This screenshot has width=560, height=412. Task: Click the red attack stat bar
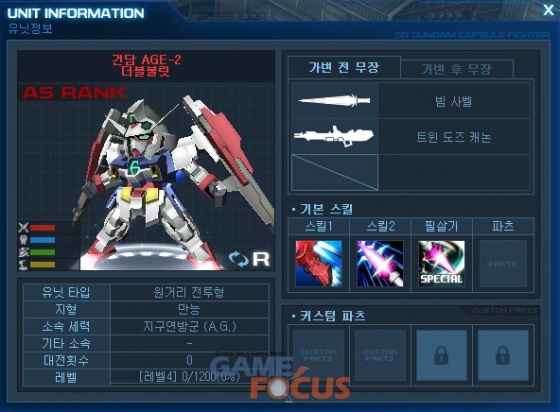(42, 228)
